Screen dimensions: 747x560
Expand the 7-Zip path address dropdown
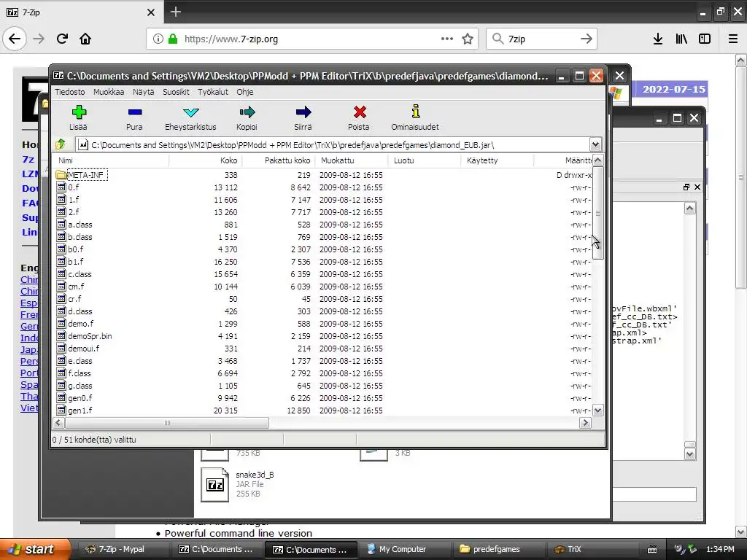595,144
